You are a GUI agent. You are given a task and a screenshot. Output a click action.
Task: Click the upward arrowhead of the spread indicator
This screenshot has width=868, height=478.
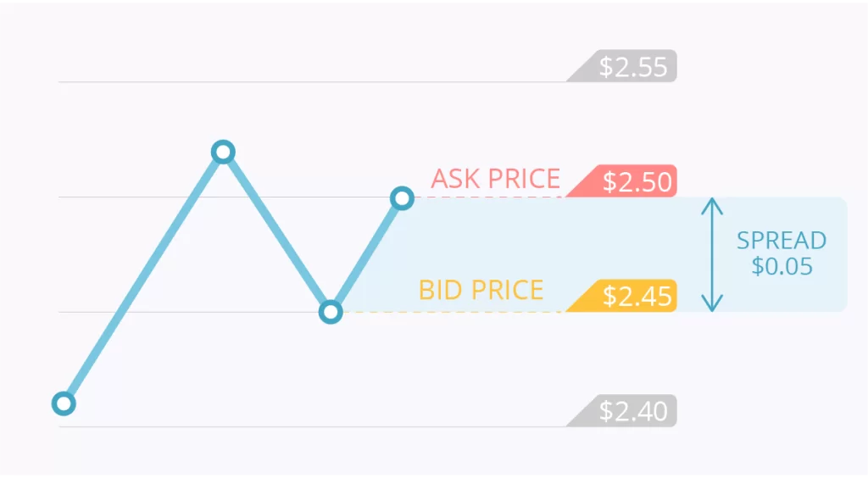tap(712, 206)
